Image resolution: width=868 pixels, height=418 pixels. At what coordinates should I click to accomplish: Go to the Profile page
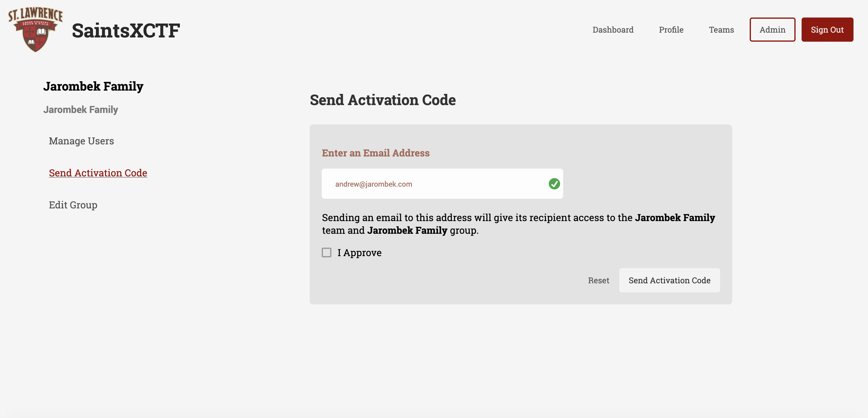671,30
